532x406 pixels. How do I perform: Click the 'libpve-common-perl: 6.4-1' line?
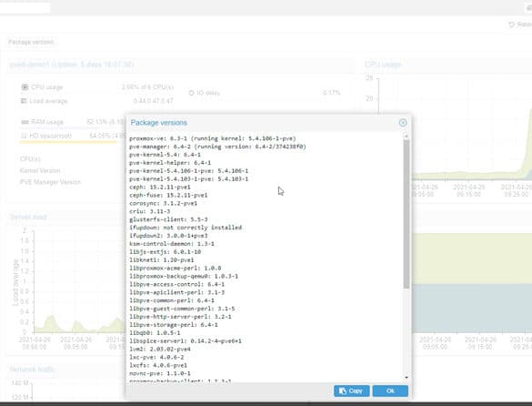[172, 300]
